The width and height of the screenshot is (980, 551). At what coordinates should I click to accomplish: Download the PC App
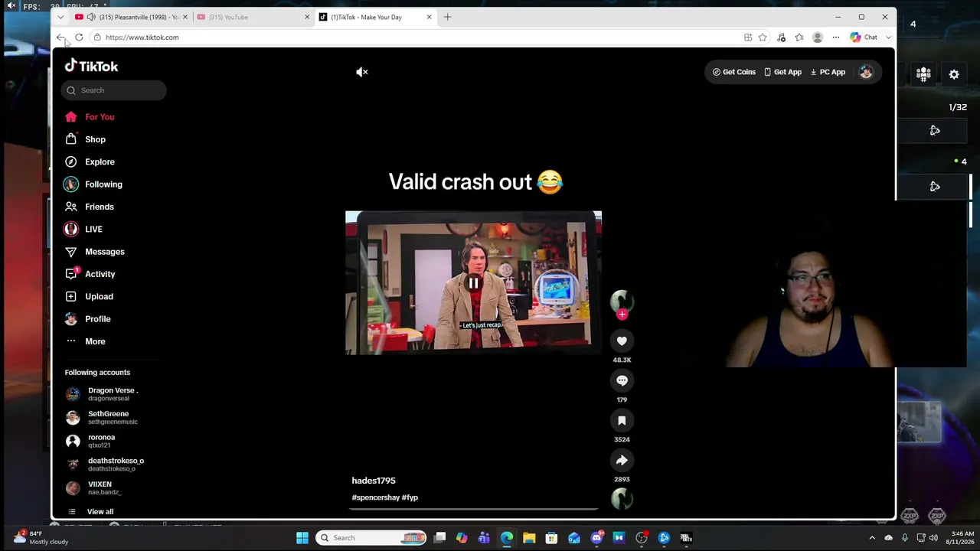click(x=828, y=72)
